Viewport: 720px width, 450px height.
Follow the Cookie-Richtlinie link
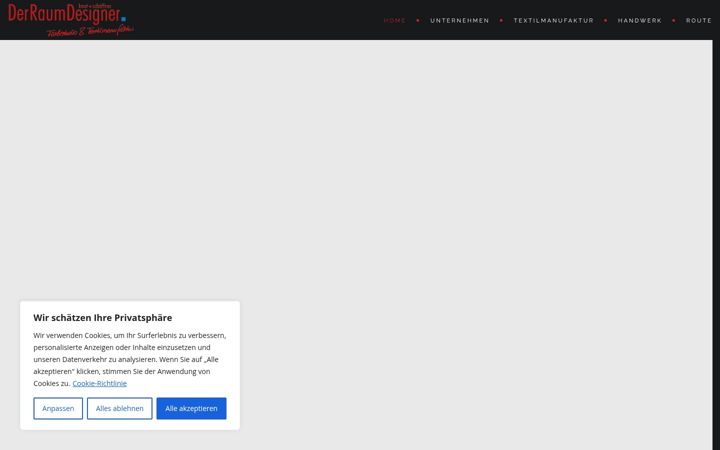(100, 383)
